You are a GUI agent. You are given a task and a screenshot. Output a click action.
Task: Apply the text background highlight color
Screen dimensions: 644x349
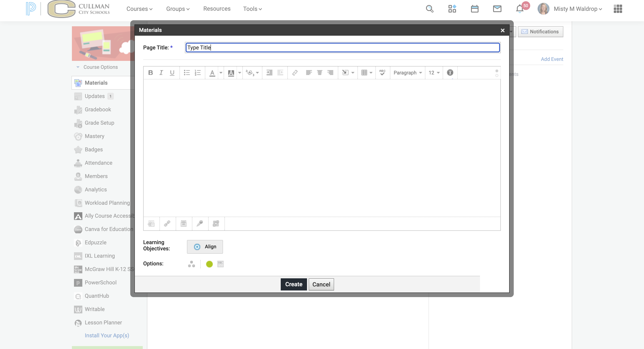[x=231, y=73]
